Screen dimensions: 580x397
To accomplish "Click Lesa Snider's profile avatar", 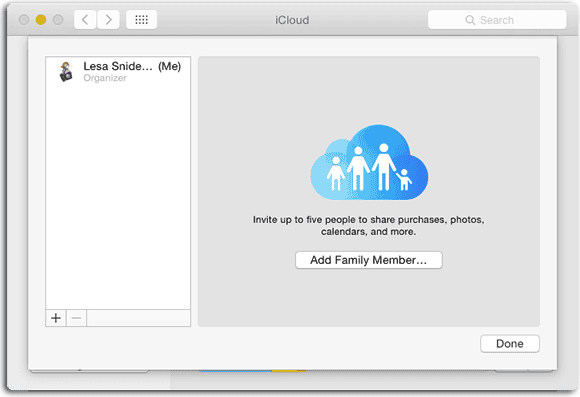I will [66, 71].
